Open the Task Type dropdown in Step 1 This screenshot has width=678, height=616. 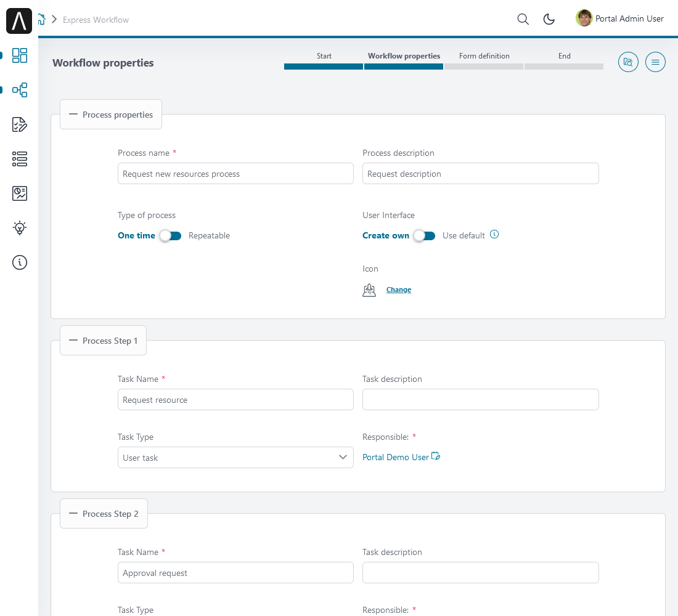coord(235,458)
